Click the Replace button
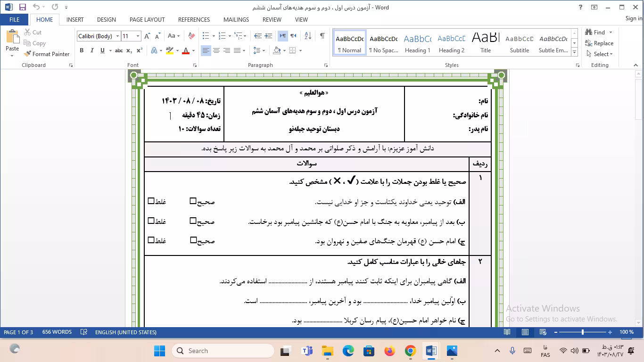The width and height of the screenshot is (644, 362). pos(599,43)
